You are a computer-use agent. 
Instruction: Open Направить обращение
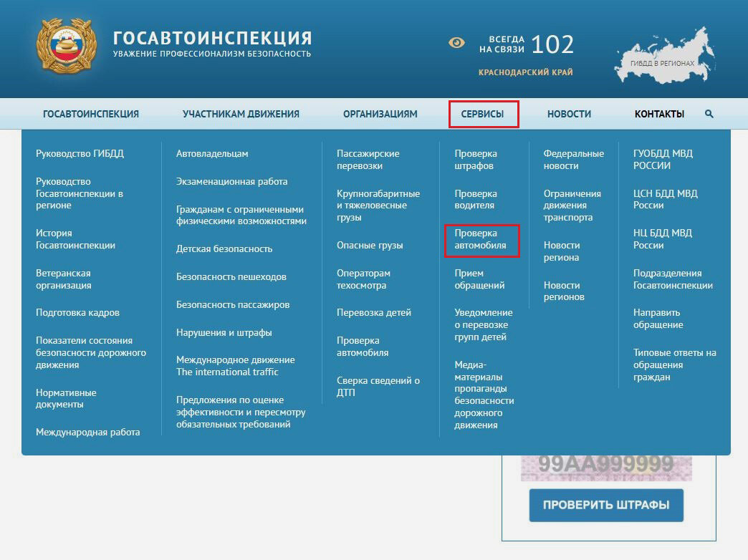[x=658, y=319]
